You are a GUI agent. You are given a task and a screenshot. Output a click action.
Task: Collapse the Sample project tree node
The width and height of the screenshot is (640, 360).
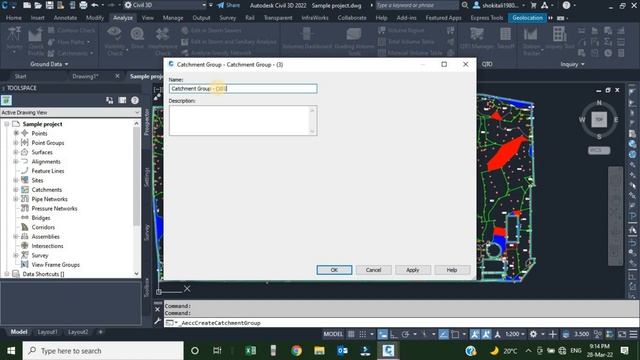[7, 124]
